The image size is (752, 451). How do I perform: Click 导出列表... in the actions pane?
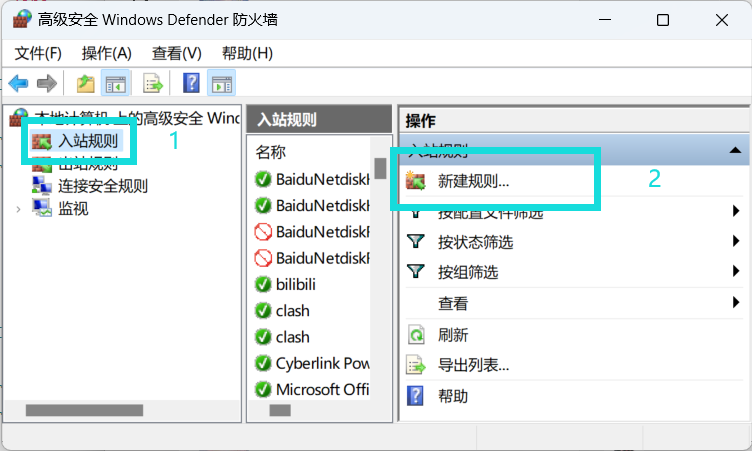click(474, 365)
